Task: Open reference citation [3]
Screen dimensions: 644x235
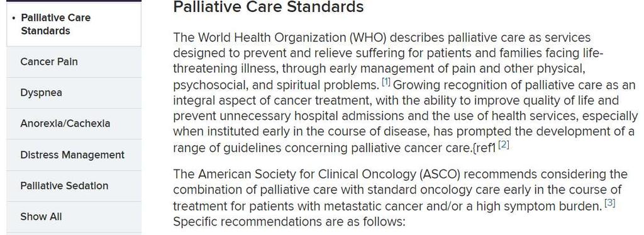Action: point(609,203)
